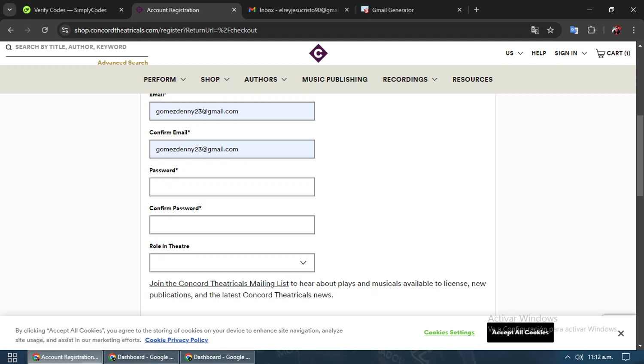644x364 pixels.
Task: Open the Google Translate icon in address bar
Action: coord(535,30)
